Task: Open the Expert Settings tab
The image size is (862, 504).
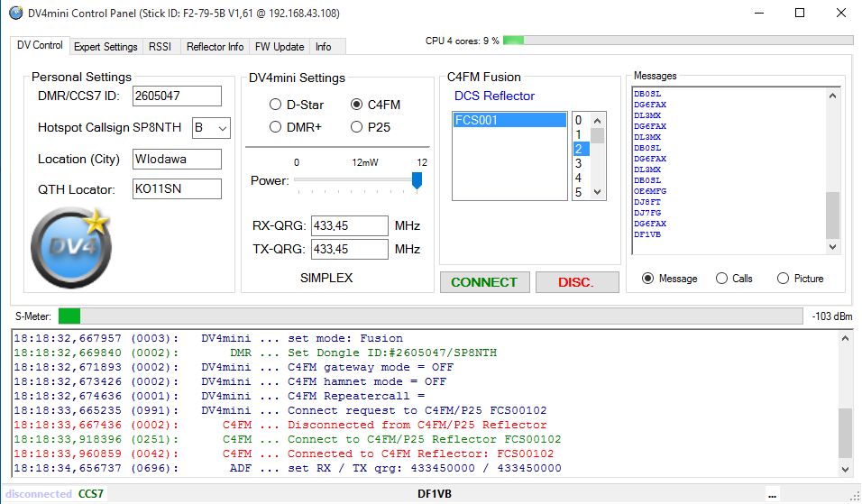Action: tap(105, 47)
